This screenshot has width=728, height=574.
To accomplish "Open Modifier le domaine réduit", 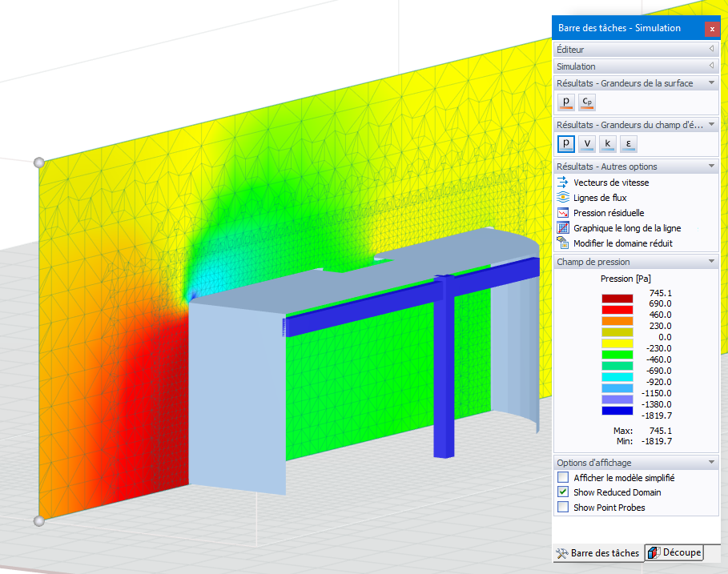I will coord(622,243).
